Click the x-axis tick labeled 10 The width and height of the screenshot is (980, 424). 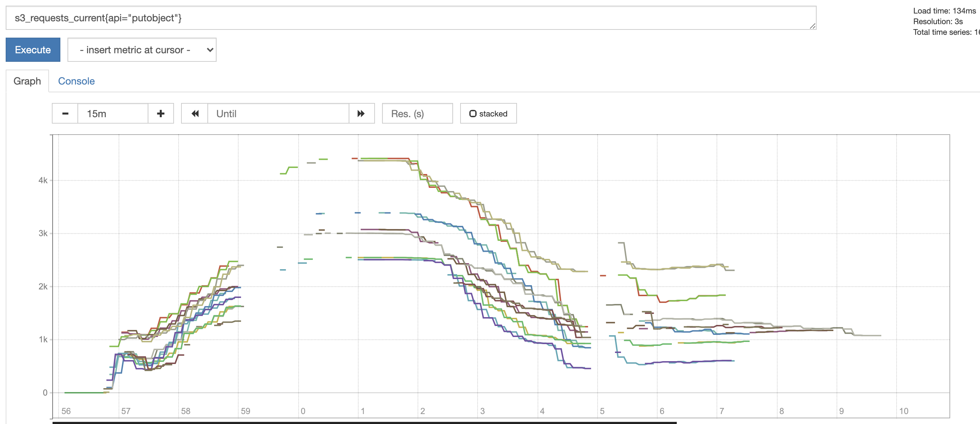tap(903, 411)
